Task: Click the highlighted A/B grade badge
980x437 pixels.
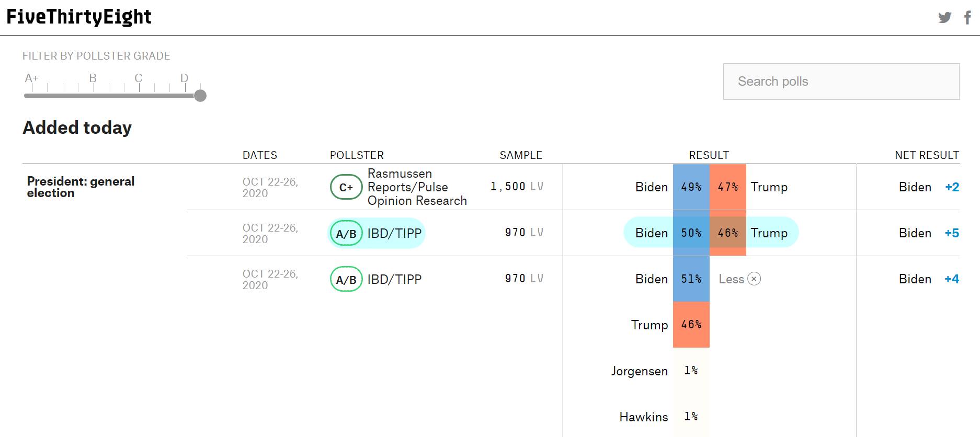Action: [346, 233]
